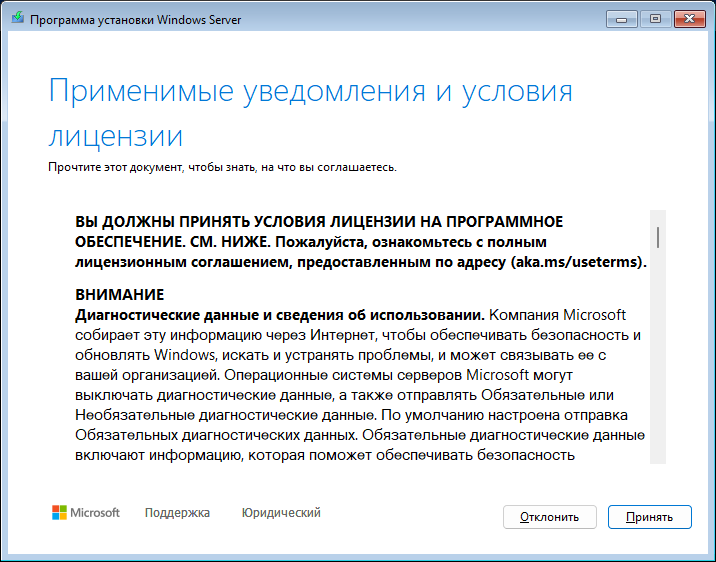Click the heading 'Применимые уведомления и условия лицензии'
The width and height of the screenshot is (716, 562).
coord(311,113)
